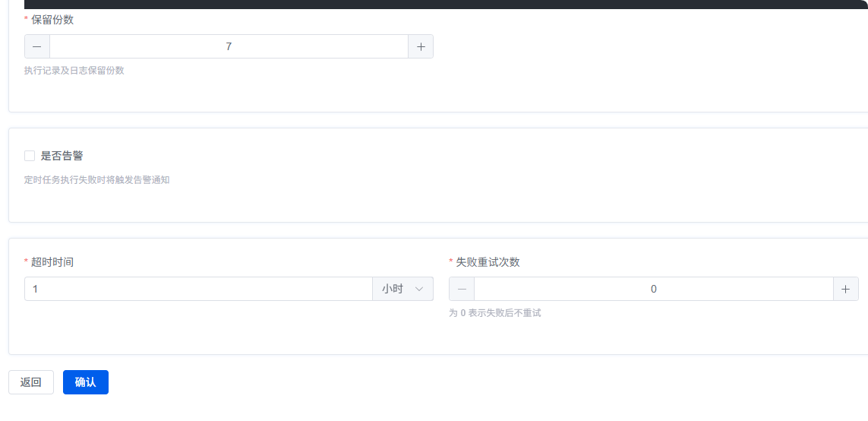Click the 保留份数 number field showing 7
The image size is (868, 421).
tap(229, 46)
